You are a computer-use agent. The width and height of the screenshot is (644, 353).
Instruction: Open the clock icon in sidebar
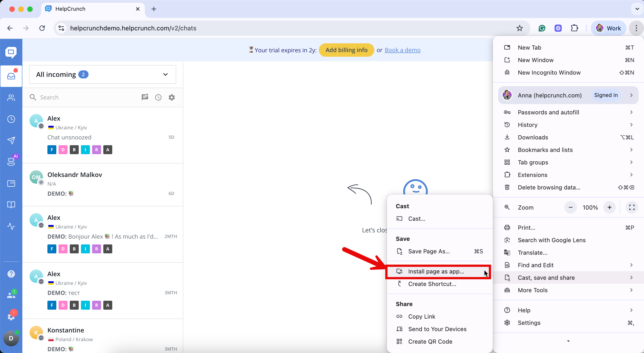[x=11, y=119]
